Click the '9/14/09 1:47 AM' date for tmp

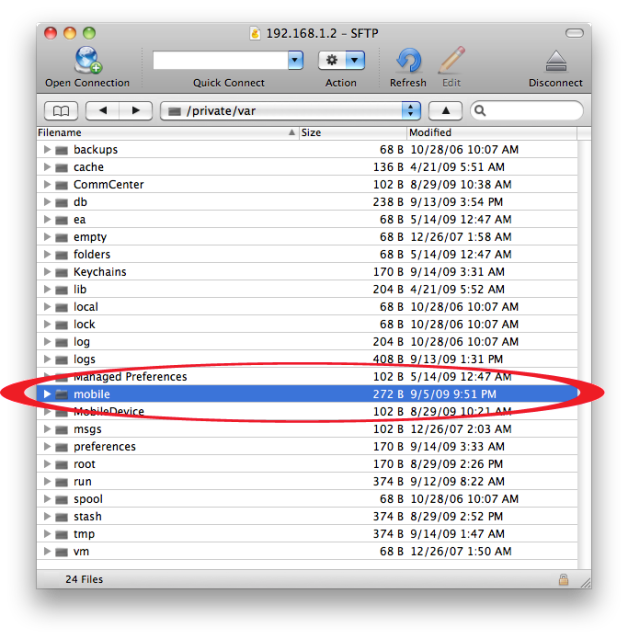457,534
